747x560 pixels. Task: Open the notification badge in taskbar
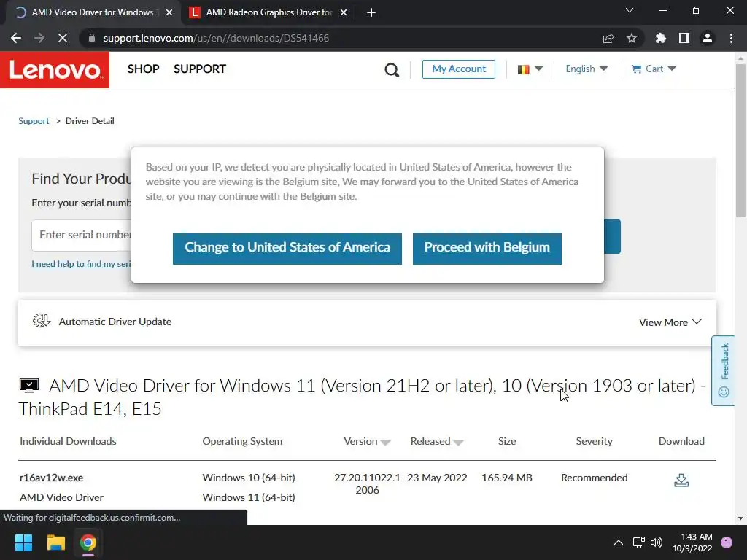(x=727, y=542)
